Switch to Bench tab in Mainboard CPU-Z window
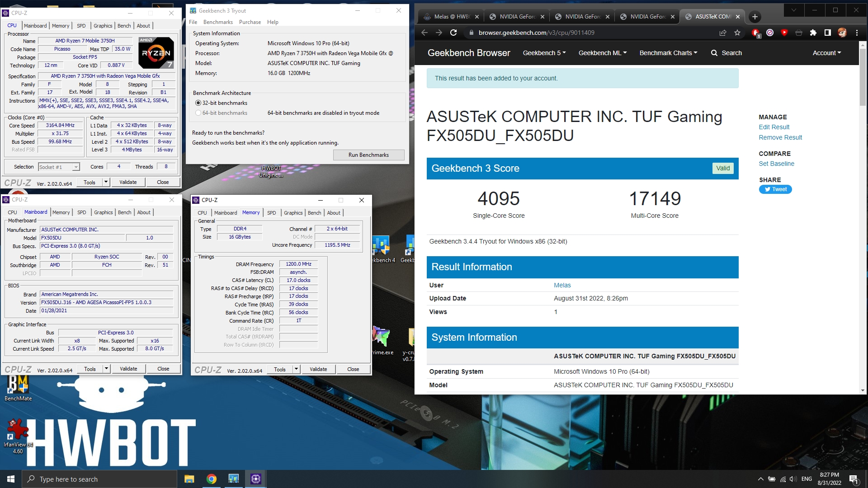Viewport: 868px width, 488px height. [124, 212]
